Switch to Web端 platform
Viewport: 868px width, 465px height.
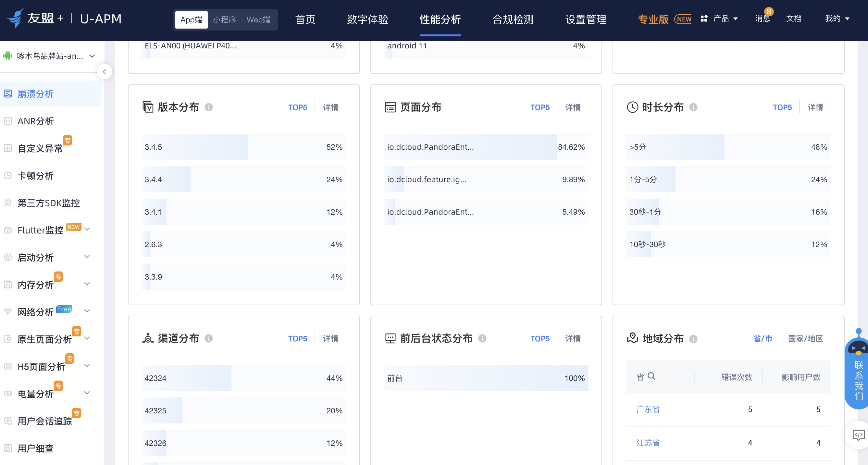258,19
